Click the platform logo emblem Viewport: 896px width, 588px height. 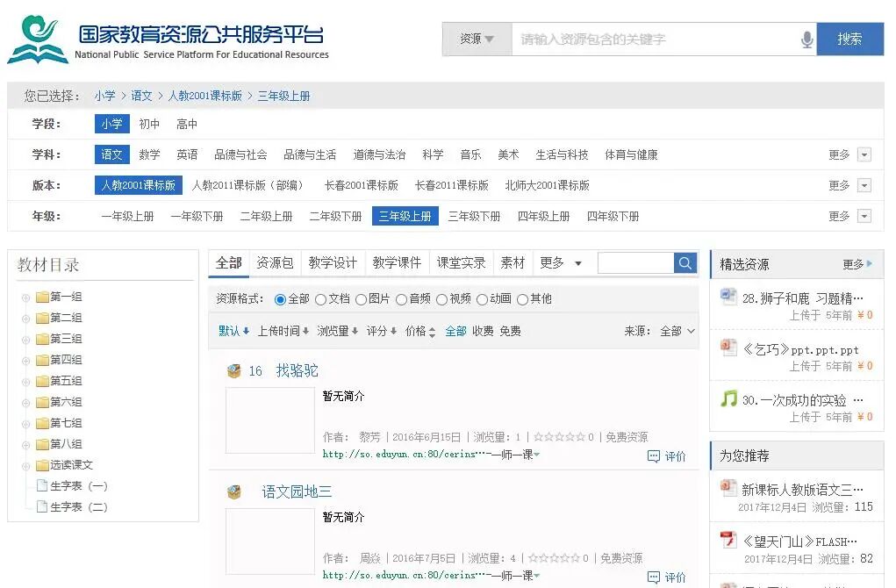(x=38, y=39)
